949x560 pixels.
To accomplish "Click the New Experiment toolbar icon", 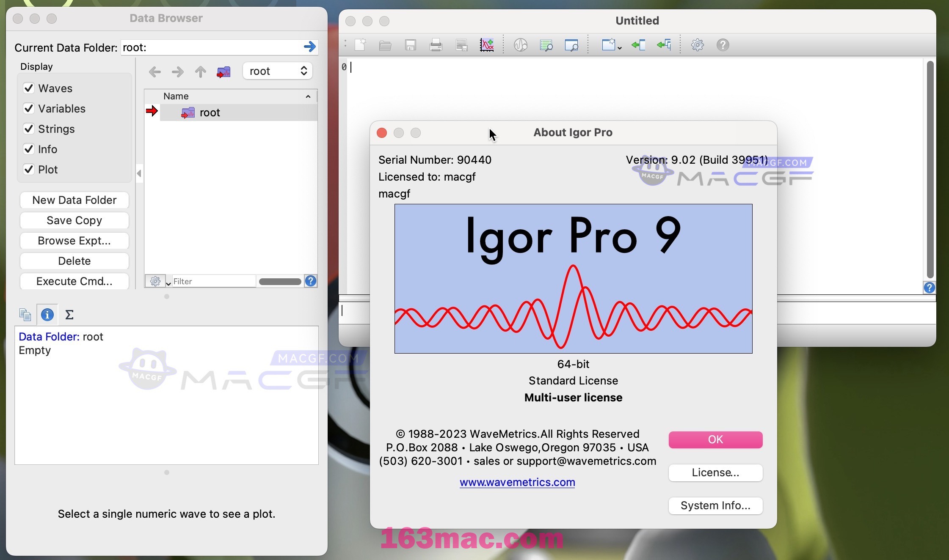I will (x=360, y=45).
